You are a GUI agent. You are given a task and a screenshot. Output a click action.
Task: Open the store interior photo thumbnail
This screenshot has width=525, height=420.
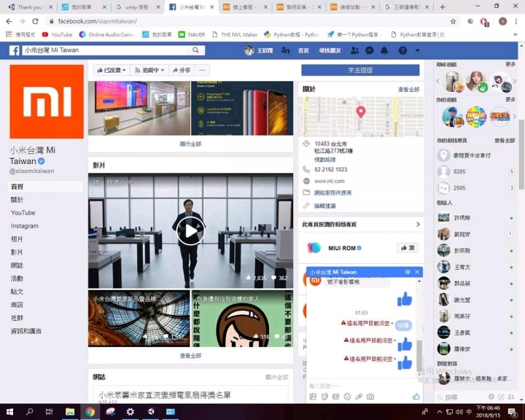(139, 108)
